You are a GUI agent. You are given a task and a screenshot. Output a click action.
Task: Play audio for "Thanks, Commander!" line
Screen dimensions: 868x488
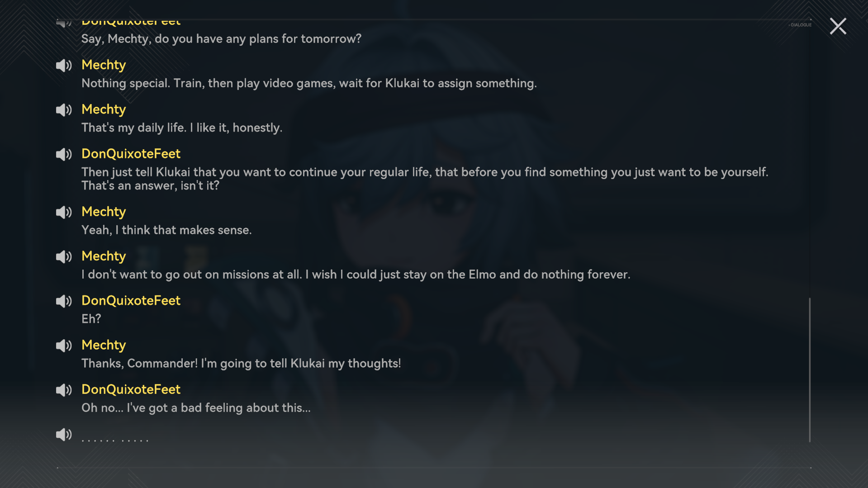64,346
